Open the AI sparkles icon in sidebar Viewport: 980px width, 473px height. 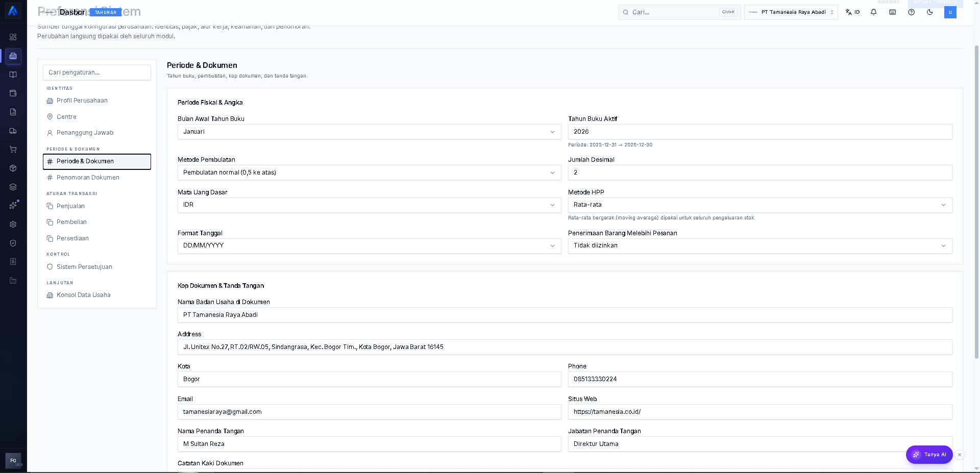click(x=13, y=205)
